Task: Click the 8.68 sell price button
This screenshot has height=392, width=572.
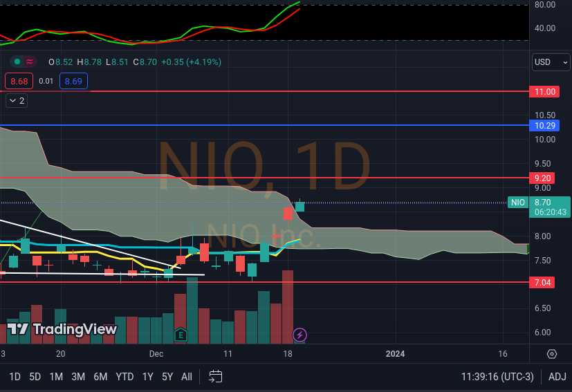Action: pos(19,81)
